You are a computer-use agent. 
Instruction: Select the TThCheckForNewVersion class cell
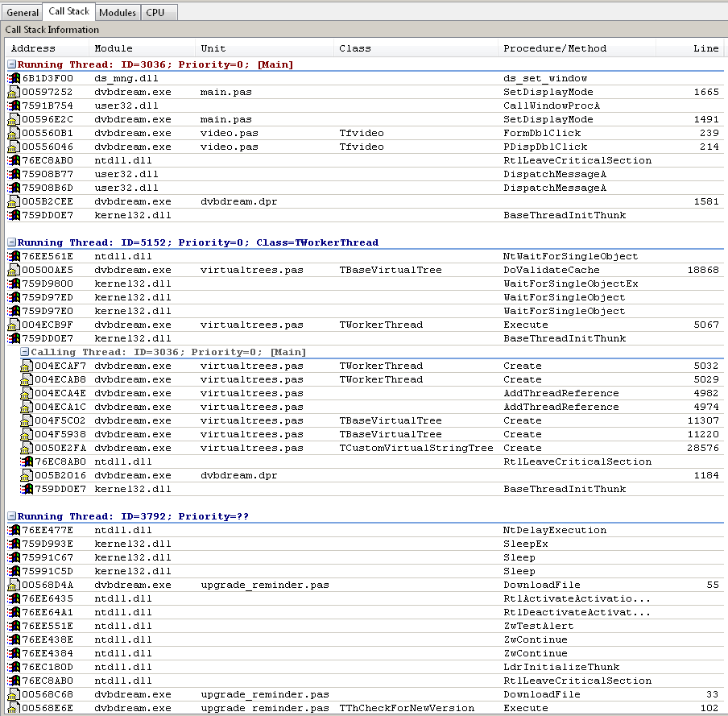[x=407, y=708]
